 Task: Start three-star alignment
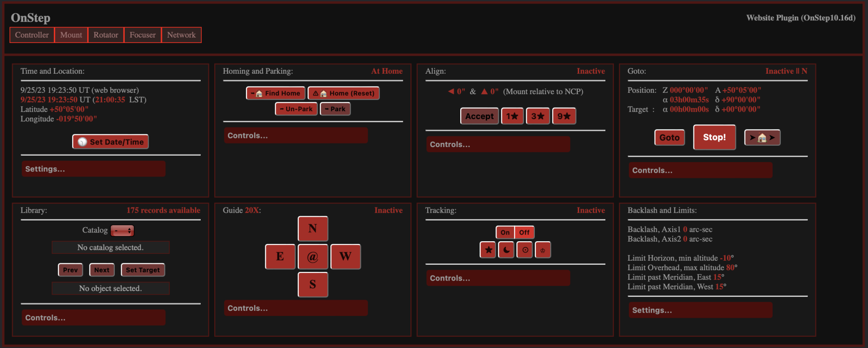[538, 116]
